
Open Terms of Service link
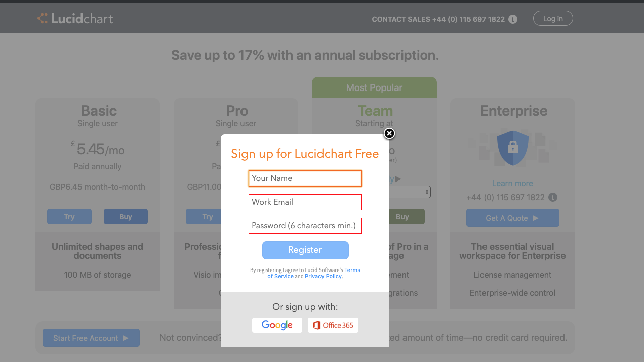tap(313, 273)
